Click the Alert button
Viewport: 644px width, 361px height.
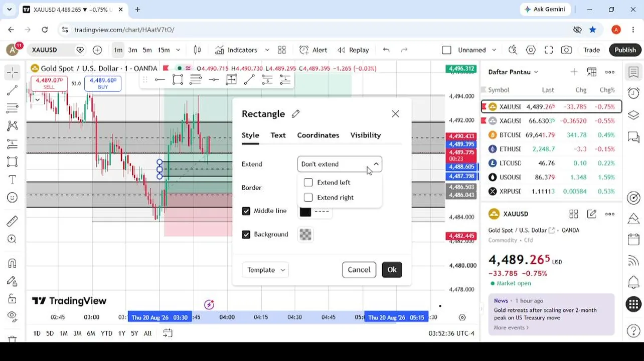pos(313,50)
